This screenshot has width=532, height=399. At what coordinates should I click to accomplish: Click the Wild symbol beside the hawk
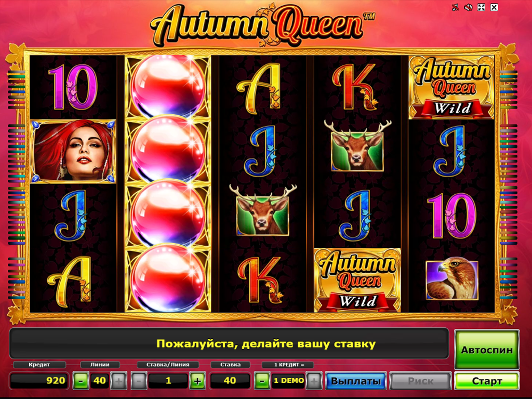[x=357, y=280]
